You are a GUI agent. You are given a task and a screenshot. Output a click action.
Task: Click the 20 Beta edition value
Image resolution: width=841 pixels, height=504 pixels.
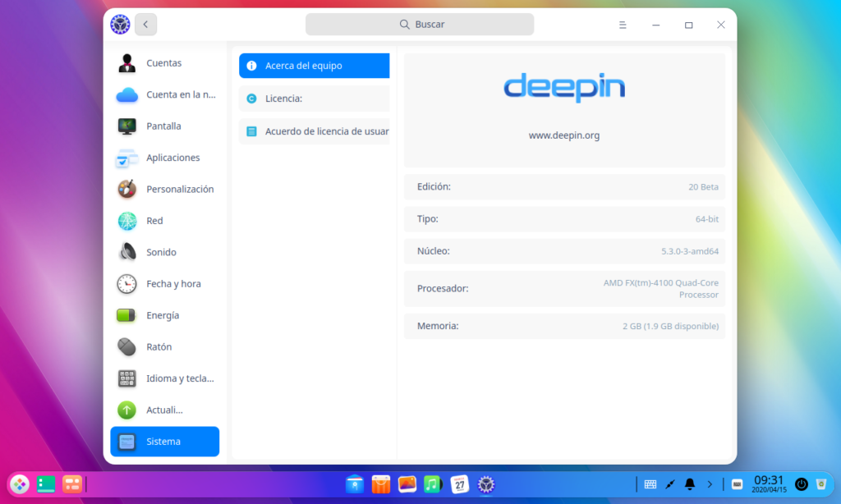click(703, 187)
